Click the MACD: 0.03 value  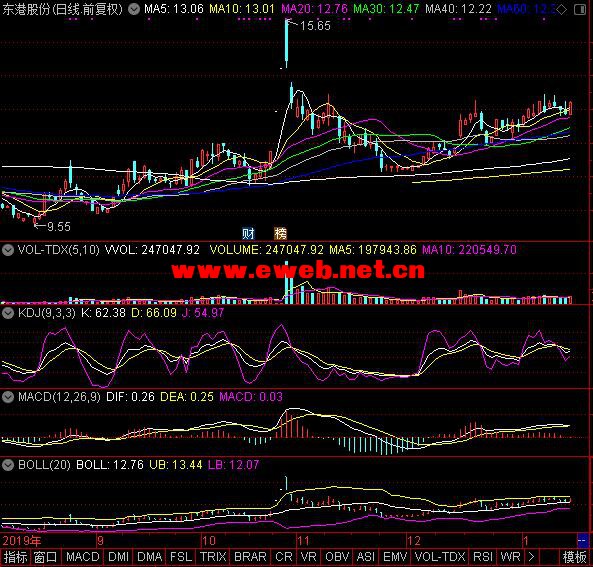click(251, 397)
